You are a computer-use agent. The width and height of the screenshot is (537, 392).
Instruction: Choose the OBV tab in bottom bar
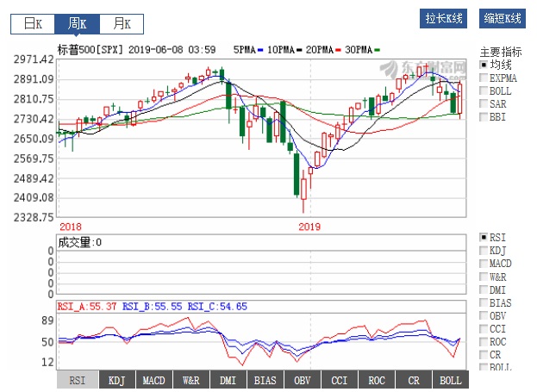click(302, 380)
